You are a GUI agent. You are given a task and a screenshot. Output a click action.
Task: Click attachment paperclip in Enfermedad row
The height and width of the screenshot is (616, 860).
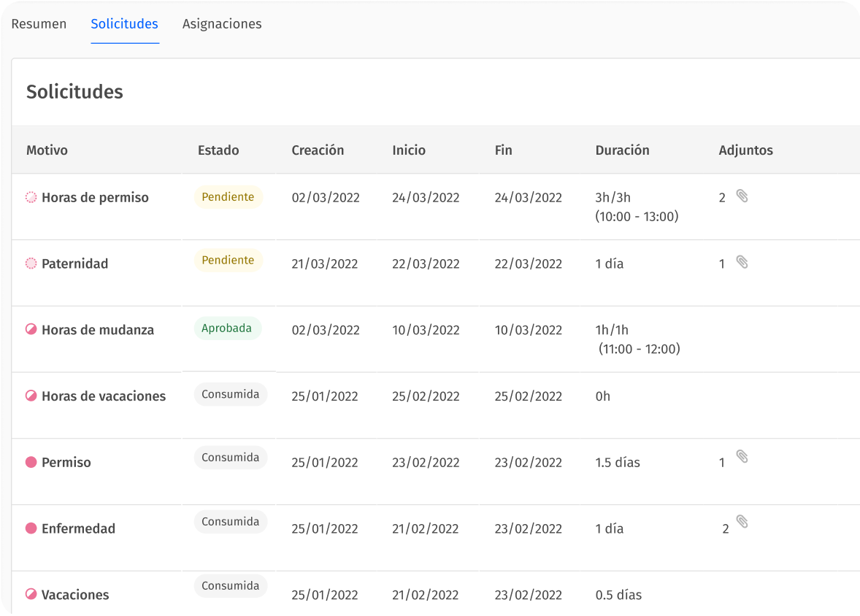pyautogui.click(x=742, y=522)
